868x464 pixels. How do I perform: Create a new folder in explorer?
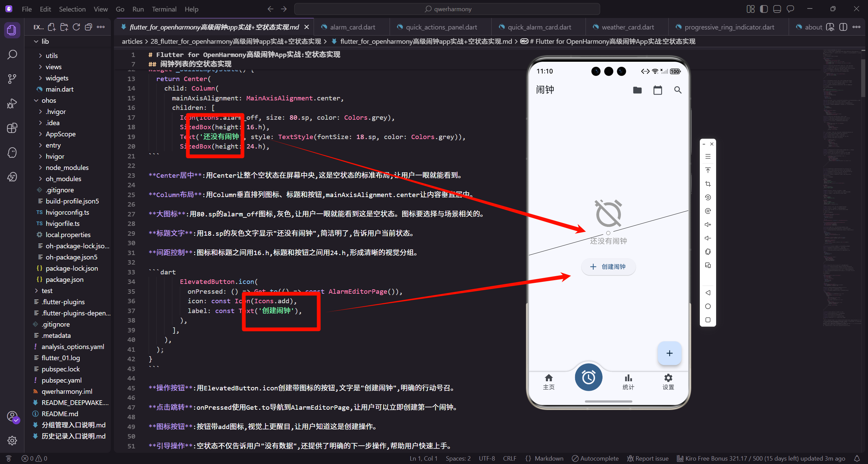(64, 27)
